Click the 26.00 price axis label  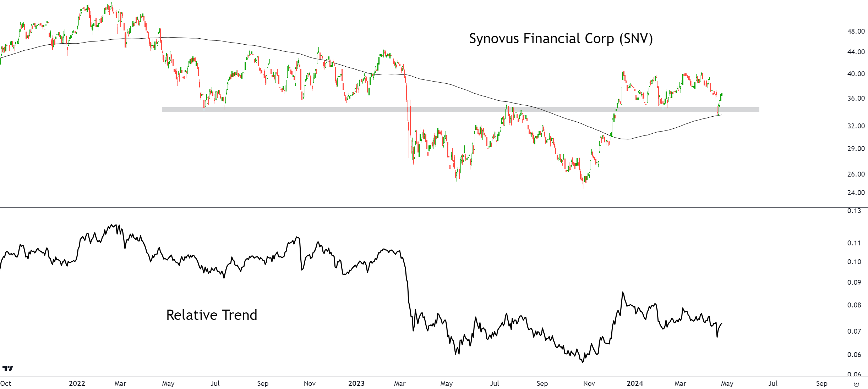coord(856,174)
